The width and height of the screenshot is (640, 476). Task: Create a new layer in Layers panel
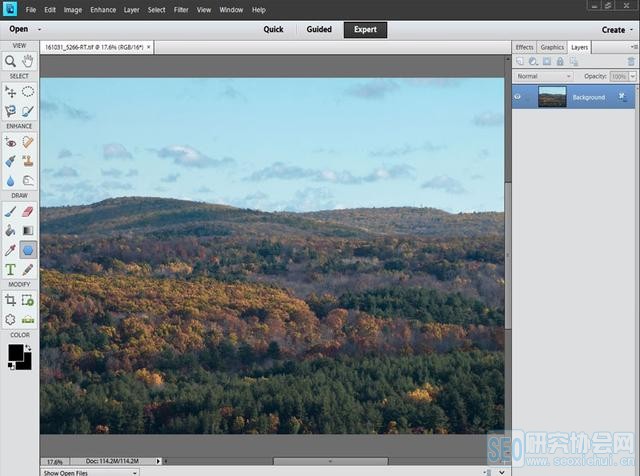[520, 61]
